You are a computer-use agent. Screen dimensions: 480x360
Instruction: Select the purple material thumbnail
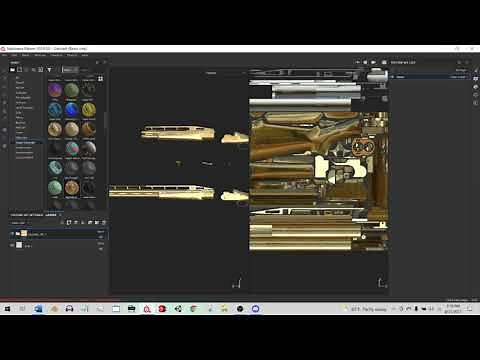pos(55,90)
